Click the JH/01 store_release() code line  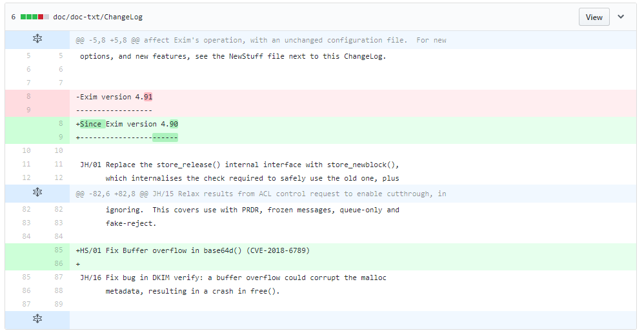[x=239, y=164]
